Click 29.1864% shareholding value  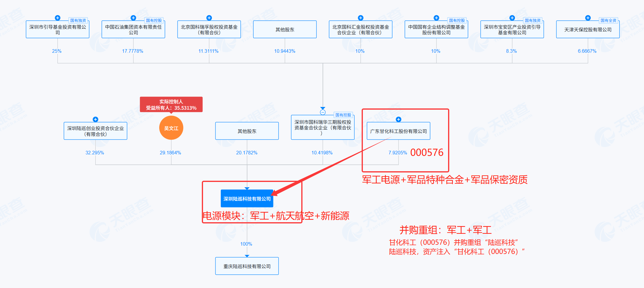pos(170,153)
